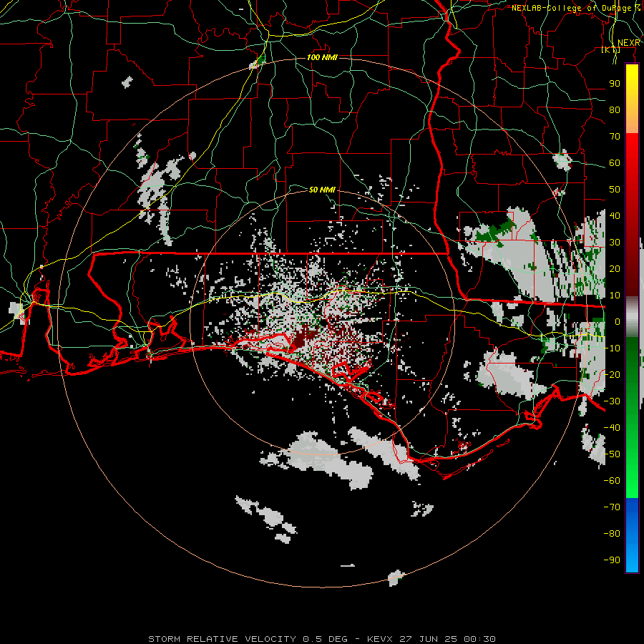The image size is (644, 644).
Task: Click the -70 value on the velocity scale
Action: (612, 507)
